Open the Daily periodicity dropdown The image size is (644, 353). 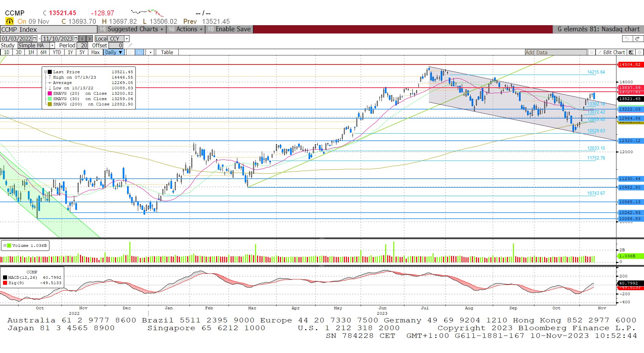(x=114, y=52)
